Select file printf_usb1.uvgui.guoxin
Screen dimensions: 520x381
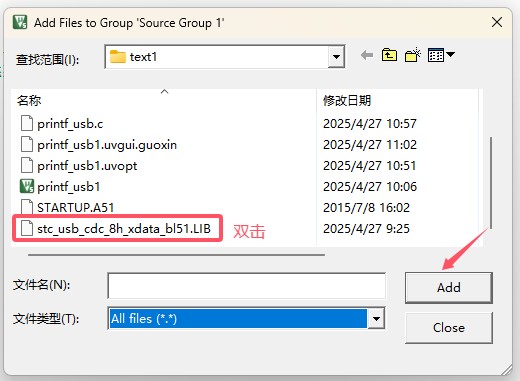tap(107, 145)
